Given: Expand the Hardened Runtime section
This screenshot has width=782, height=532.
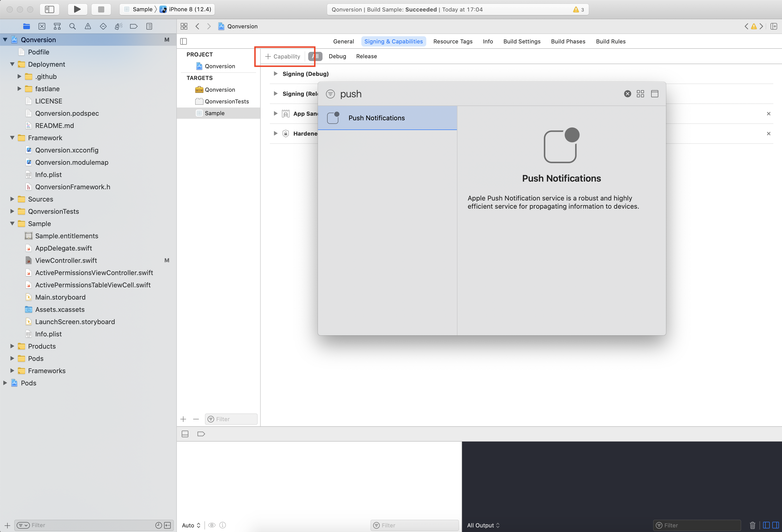Looking at the screenshot, I should pyautogui.click(x=275, y=133).
